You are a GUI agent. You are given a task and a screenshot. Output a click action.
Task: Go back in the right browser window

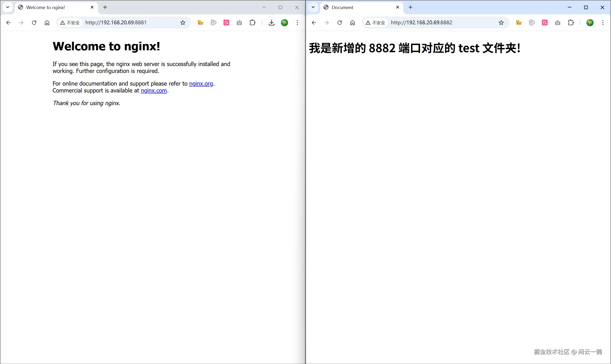[314, 23]
